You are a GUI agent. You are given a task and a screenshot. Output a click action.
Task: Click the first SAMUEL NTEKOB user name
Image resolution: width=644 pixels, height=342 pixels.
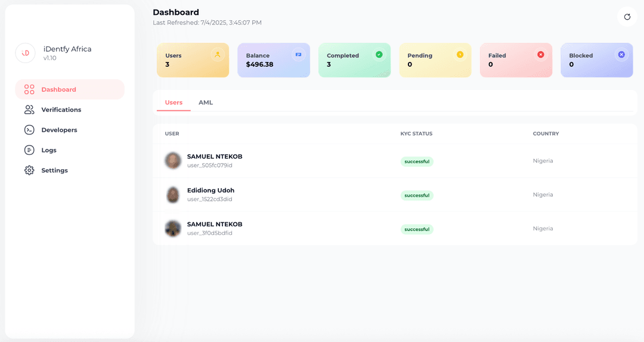pos(215,157)
